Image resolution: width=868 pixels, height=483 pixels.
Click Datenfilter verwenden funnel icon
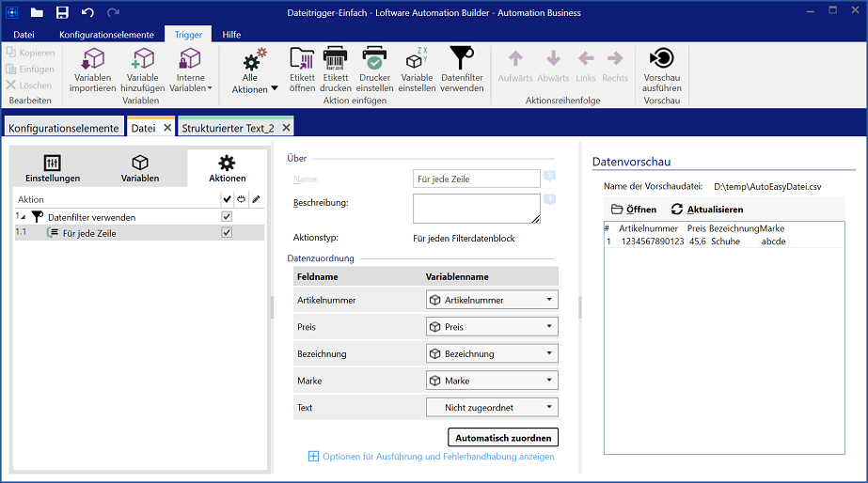(x=462, y=60)
